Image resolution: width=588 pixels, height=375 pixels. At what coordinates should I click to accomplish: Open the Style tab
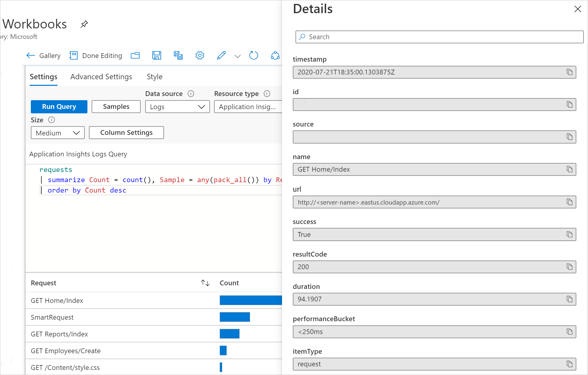coord(154,77)
